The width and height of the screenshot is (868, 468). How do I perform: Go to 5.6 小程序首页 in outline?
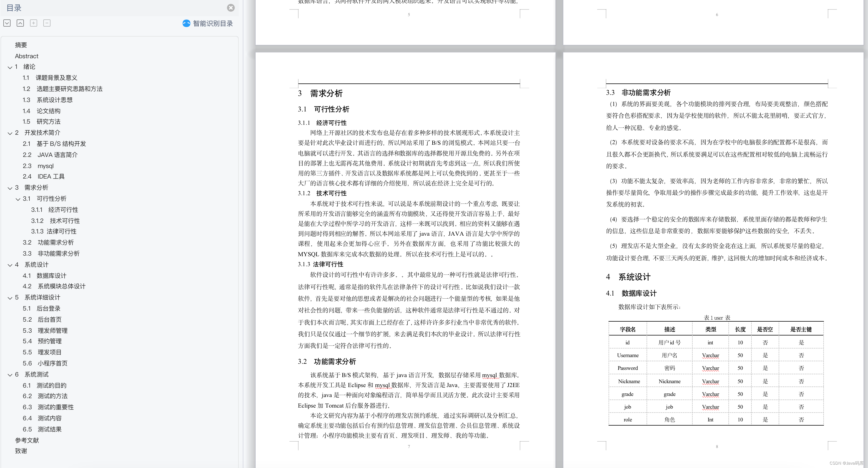pyautogui.click(x=45, y=363)
